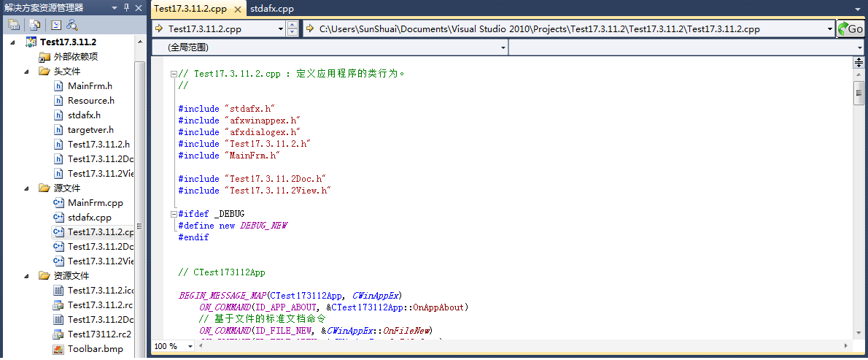Click the 源文件 folder icon
Viewport: 868px width, 360px height.
[44, 188]
